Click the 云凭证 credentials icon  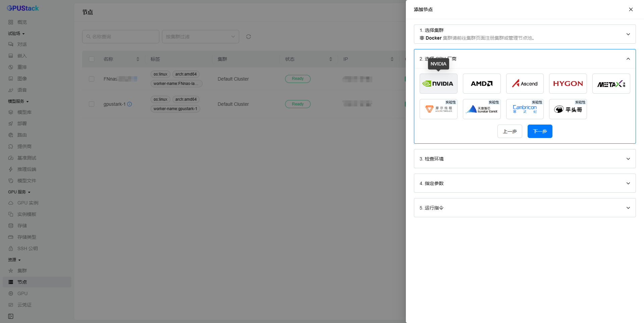click(x=11, y=305)
